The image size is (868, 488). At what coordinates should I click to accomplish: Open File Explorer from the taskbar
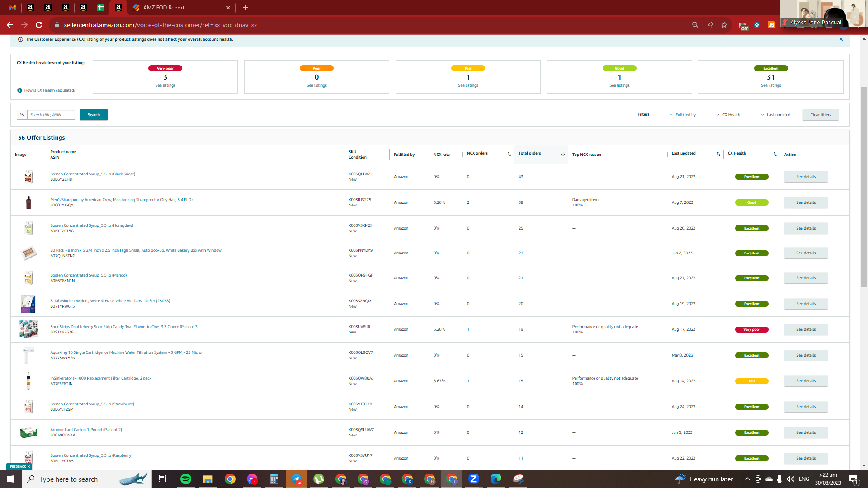(208, 479)
